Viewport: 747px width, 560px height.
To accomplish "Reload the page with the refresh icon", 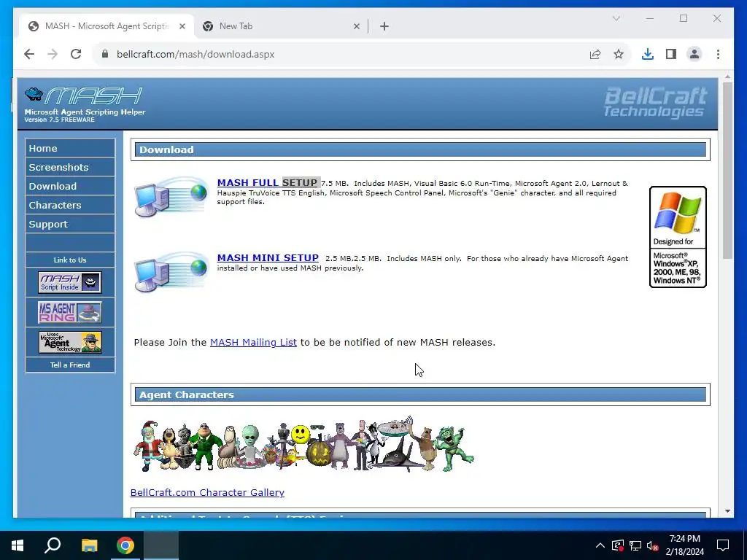I will coord(76,54).
